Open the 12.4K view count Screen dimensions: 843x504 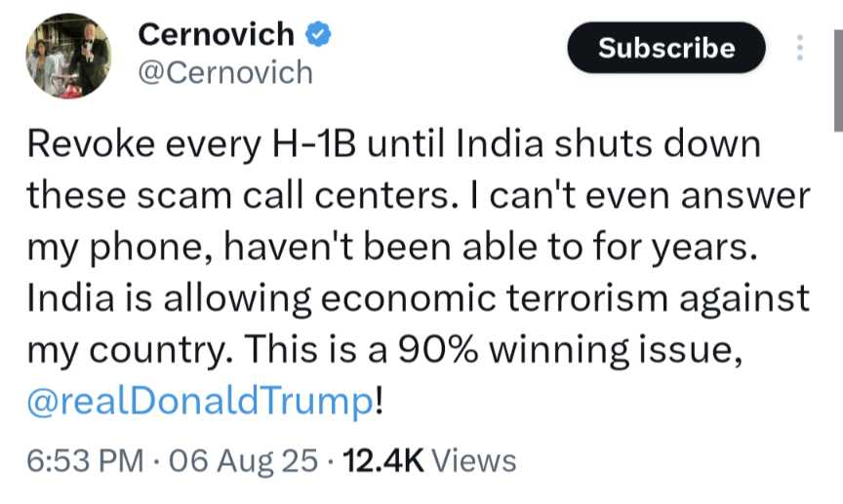tap(382, 460)
